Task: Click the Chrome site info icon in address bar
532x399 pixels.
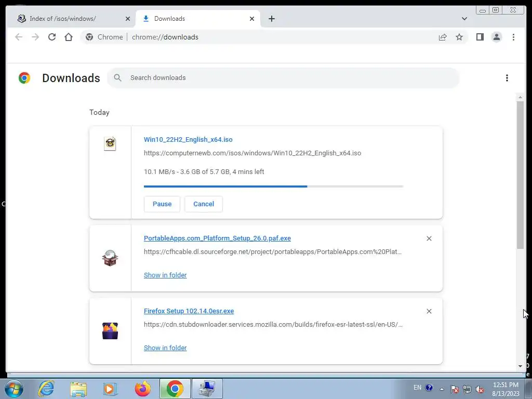Action: [89, 37]
